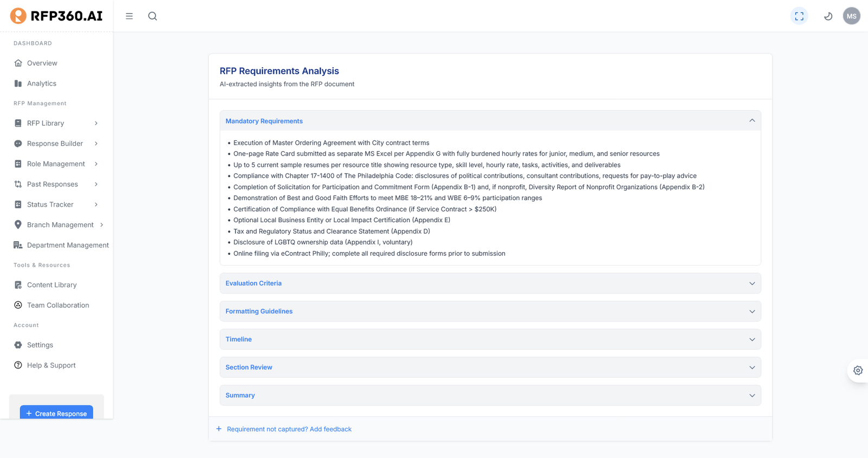Open the Overview dashboard menu item
The image size is (868, 458).
click(42, 63)
